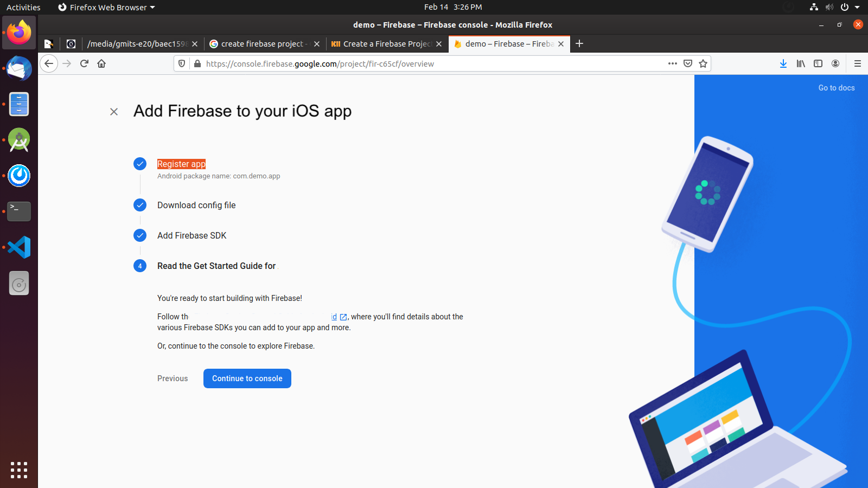Open the Firefox hamburger menu
Screen dimensions: 868x488
click(858, 63)
